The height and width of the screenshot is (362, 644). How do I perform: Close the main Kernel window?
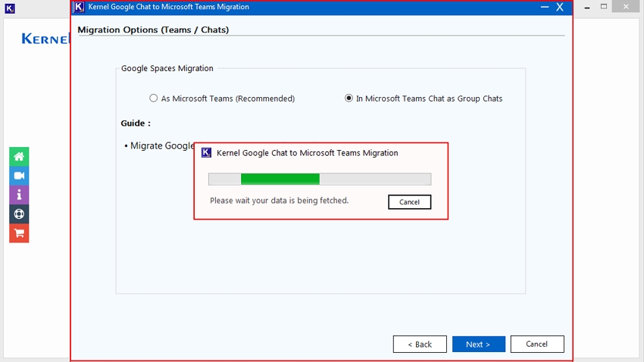point(626,7)
